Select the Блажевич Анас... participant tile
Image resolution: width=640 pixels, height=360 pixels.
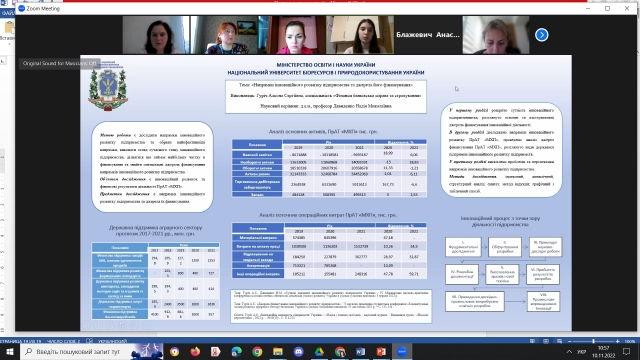[428, 35]
